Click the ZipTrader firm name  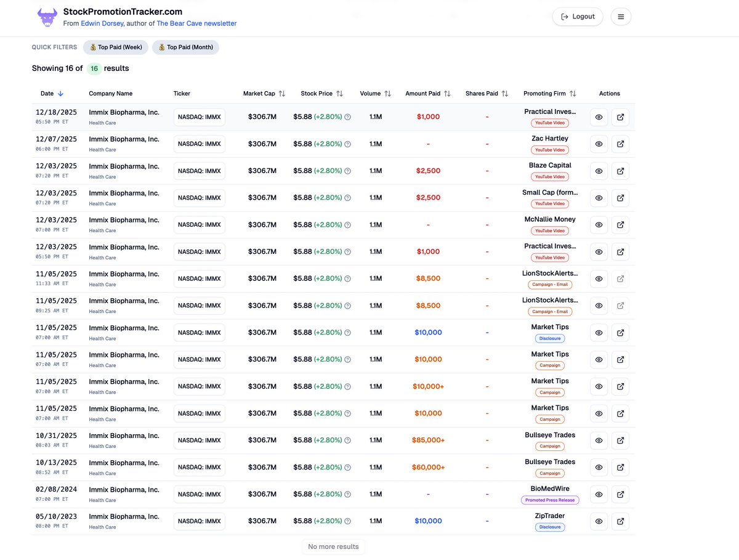[550, 516]
